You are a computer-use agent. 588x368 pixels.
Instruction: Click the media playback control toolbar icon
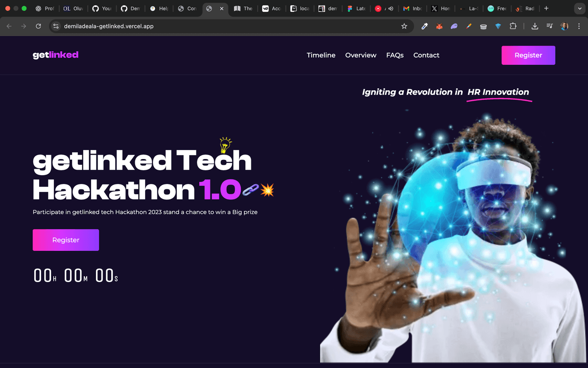point(549,26)
